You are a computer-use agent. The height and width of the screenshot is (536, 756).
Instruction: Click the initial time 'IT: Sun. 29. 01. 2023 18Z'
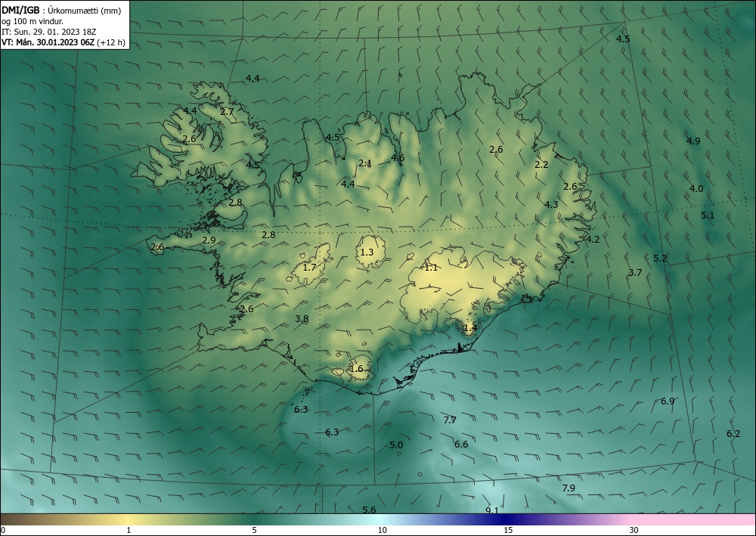pyautogui.click(x=49, y=32)
